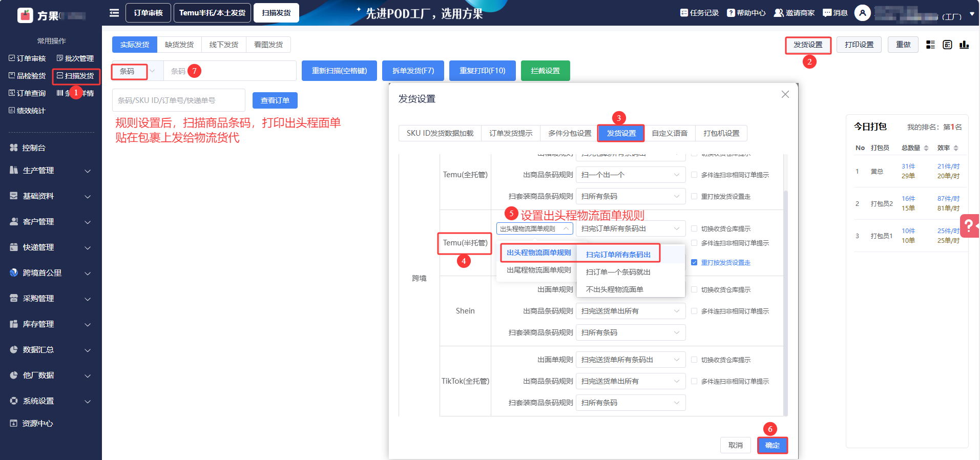
Task: Open the bar chart statistics icon
Action: pyautogui.click(x=964, y=45)
